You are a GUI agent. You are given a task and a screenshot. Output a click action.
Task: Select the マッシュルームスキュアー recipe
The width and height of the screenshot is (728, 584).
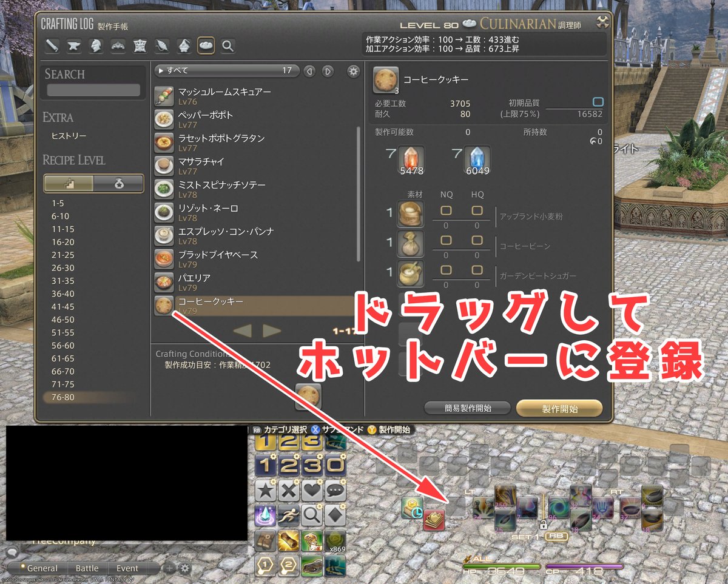[255, 96]
